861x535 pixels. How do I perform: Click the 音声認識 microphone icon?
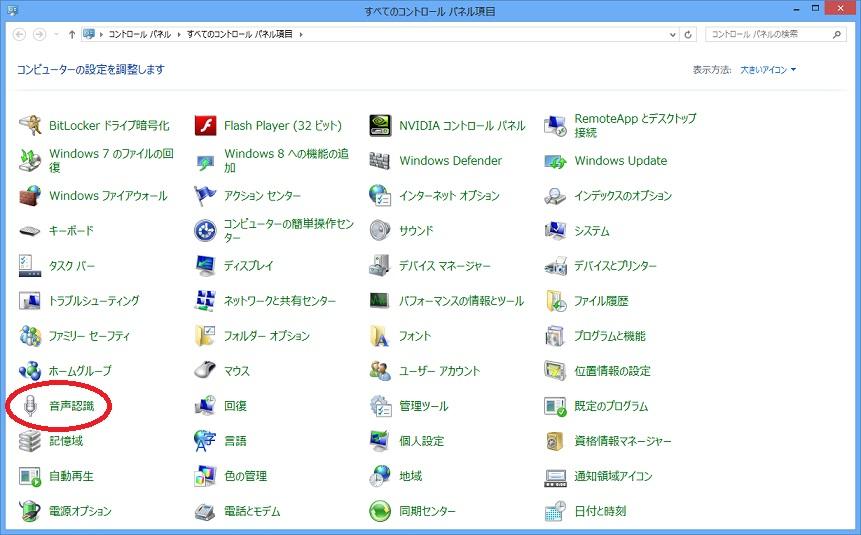[x=30, y=406]
